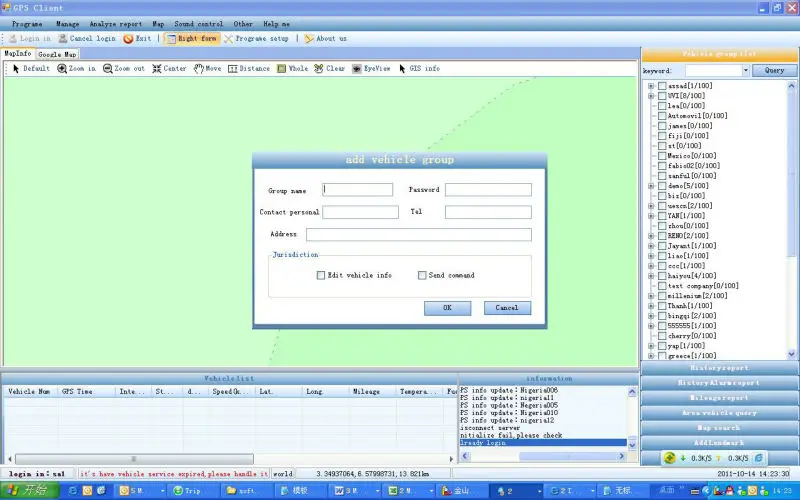Expand the haiyou[4/100] tree node
Image resolution: width=800 pixels, height=500 pixels.
click(x=651, y=276)
